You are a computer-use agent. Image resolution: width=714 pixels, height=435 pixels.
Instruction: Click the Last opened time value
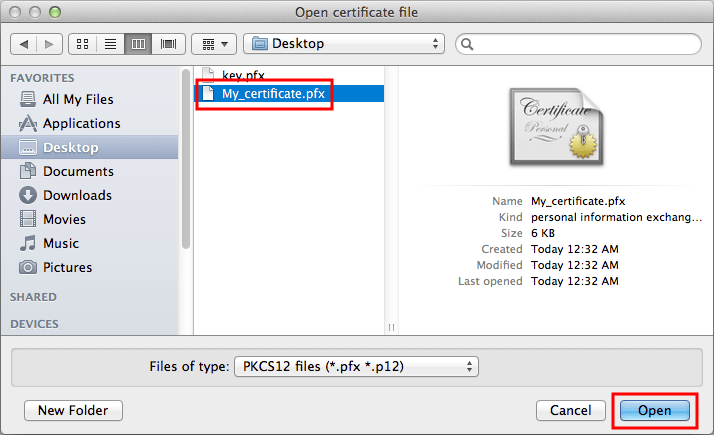click(575, 281)
